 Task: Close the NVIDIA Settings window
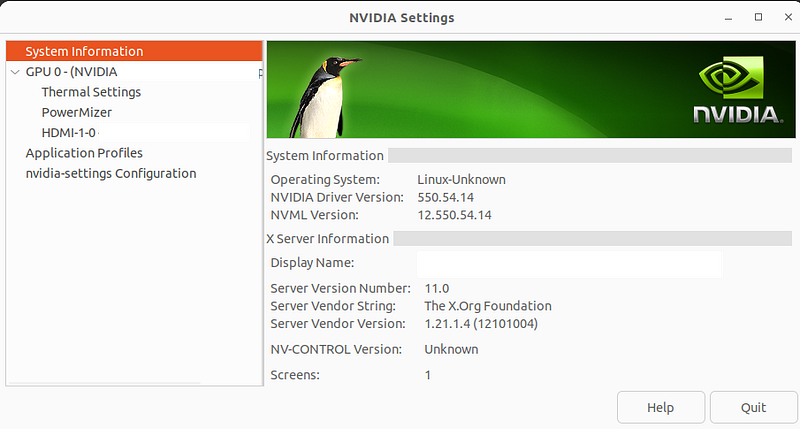[x=788, y=17]
